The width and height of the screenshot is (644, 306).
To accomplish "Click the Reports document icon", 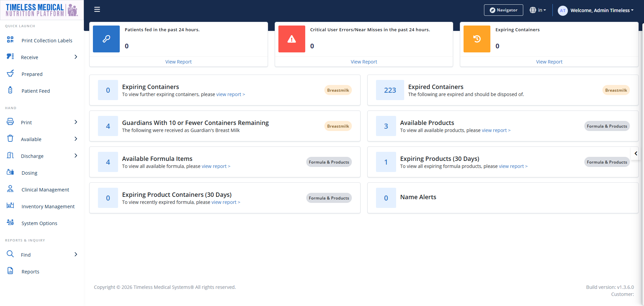I will click(10, 271).
